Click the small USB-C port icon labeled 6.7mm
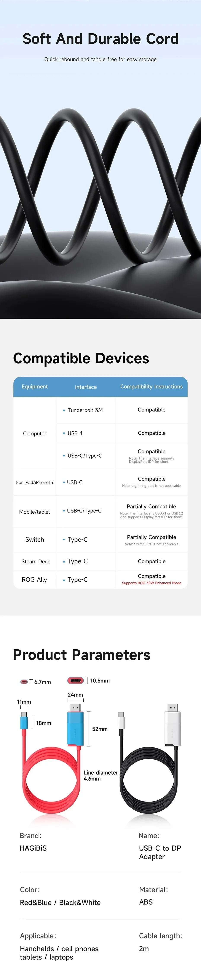The image size is (201, 980). pos(24,682)
